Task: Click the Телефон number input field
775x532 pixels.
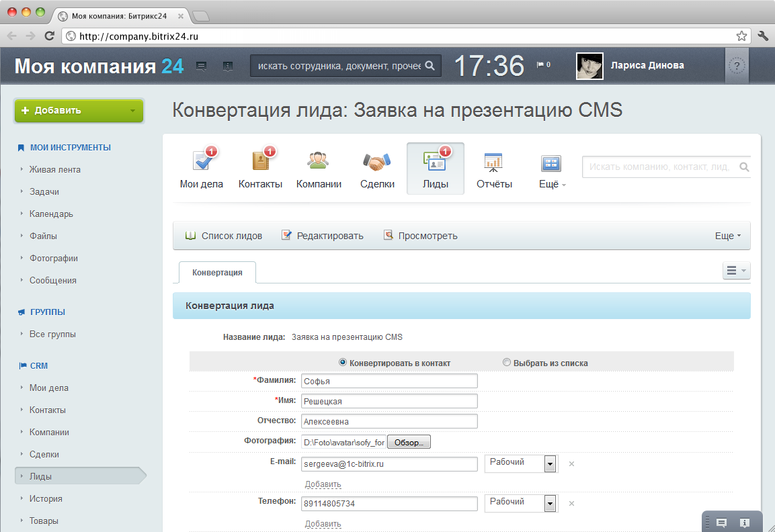Action: (389, 504)
